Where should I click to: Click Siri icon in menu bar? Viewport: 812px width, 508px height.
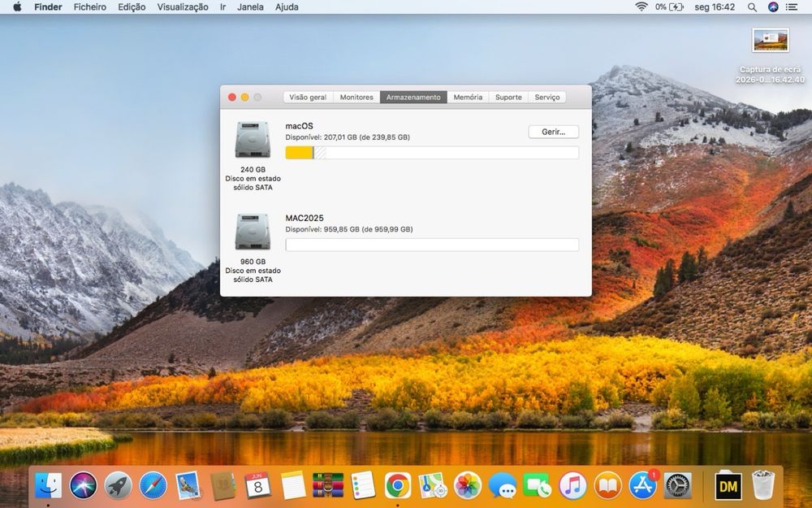click(x=773, y=7)
